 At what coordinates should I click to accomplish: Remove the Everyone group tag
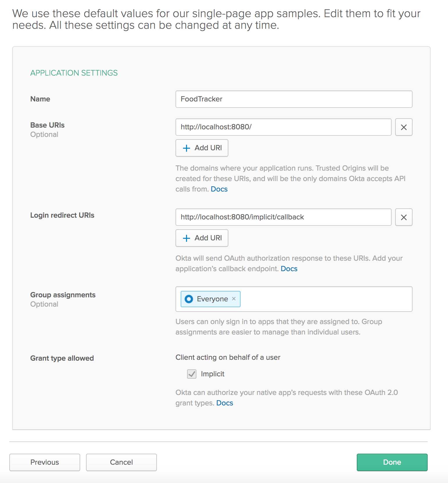pyautogui.click(x=234, y=299)
